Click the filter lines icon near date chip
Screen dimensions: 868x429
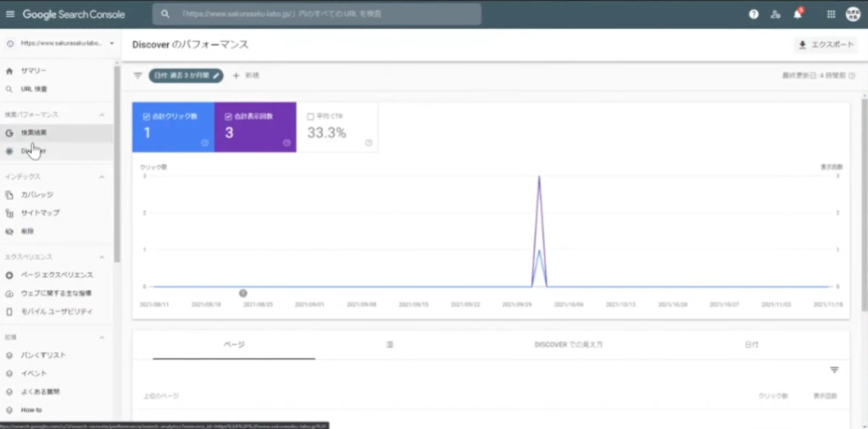click(138, 75)
